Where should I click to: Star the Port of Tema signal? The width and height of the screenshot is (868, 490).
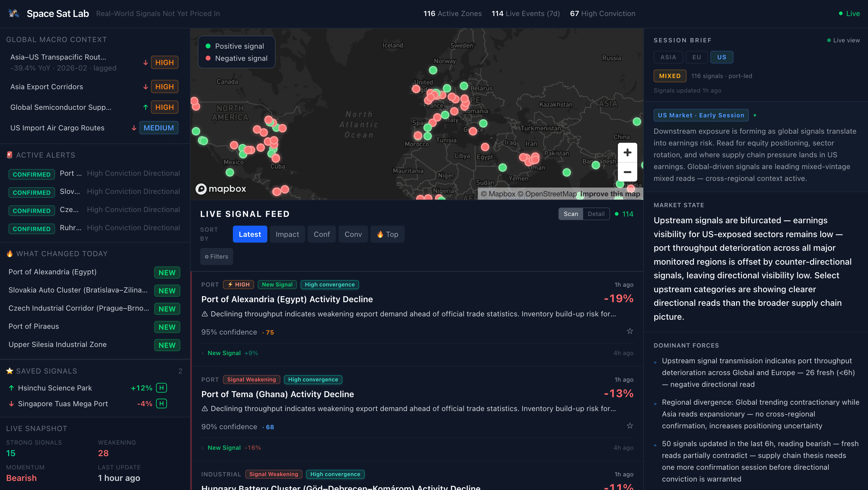point(629,426)
